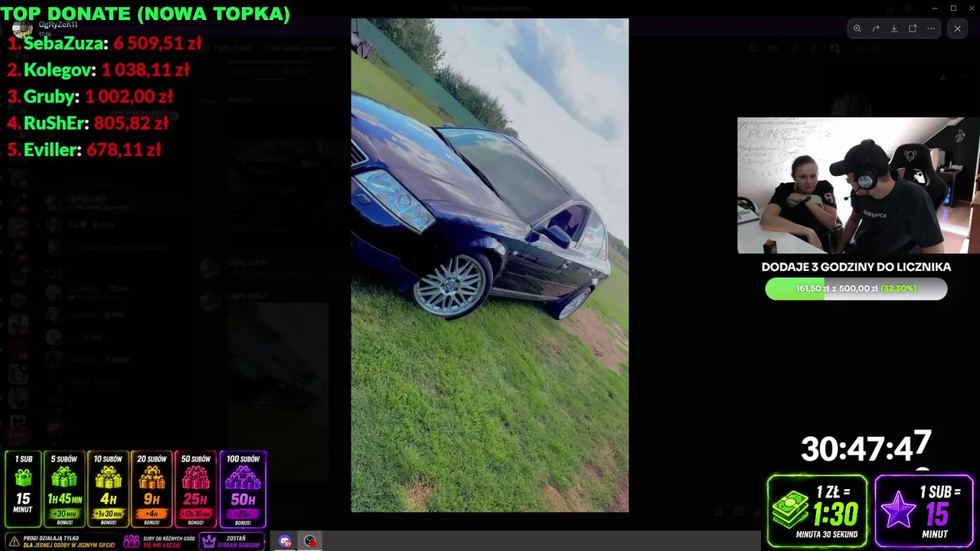Click the blue car photo in the viewer

coord(490,265)
